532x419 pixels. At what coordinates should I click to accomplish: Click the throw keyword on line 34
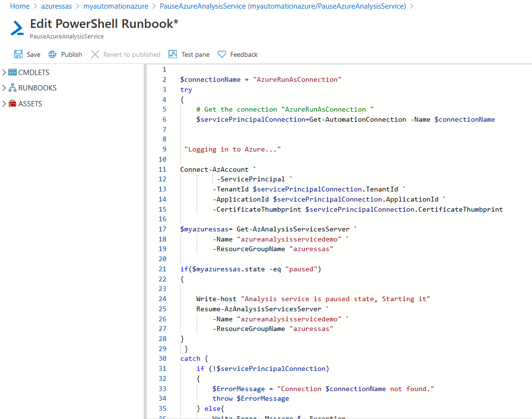point(223,399)
